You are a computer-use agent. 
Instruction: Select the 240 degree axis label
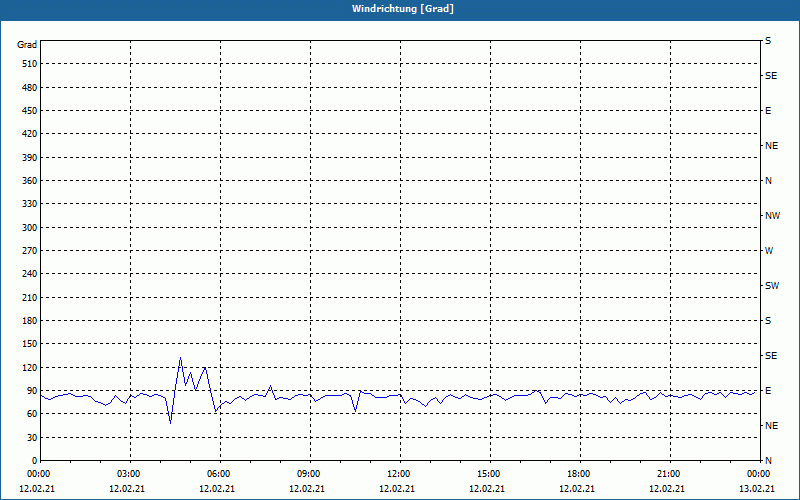click(30, 274)
